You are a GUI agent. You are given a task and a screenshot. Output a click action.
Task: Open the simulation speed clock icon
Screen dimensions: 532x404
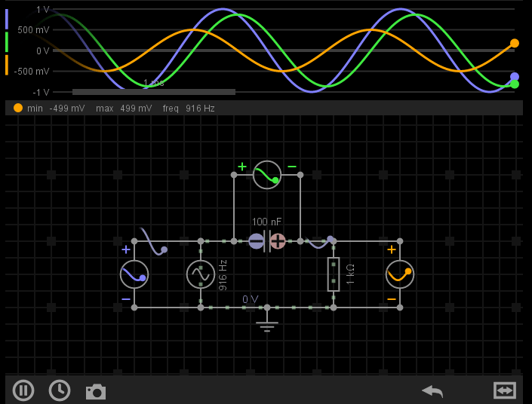pos(60,390)
